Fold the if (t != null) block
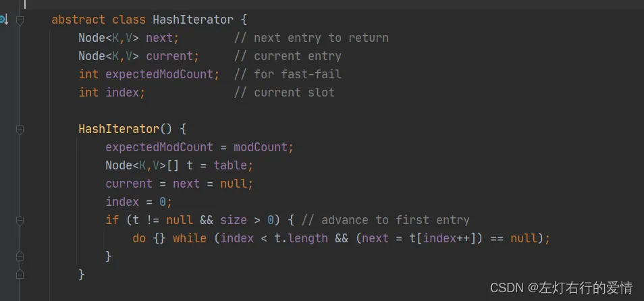 coord(20,221)
